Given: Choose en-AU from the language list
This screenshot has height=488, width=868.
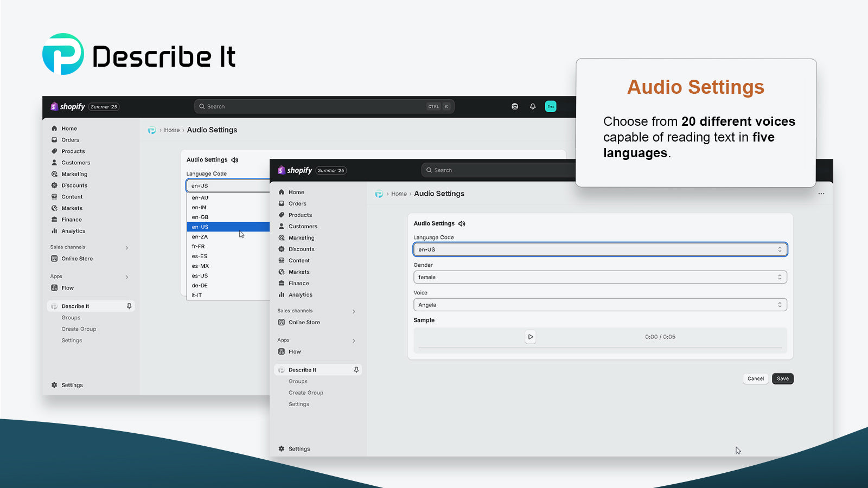Looking at the screenshot, I should tap(228, 197).
